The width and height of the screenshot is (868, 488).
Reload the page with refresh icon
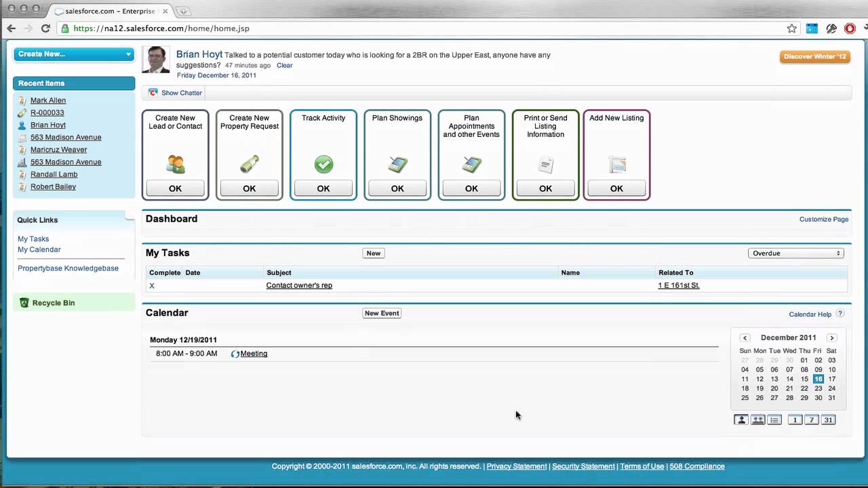pyautogui.click(x=45, y=28)
